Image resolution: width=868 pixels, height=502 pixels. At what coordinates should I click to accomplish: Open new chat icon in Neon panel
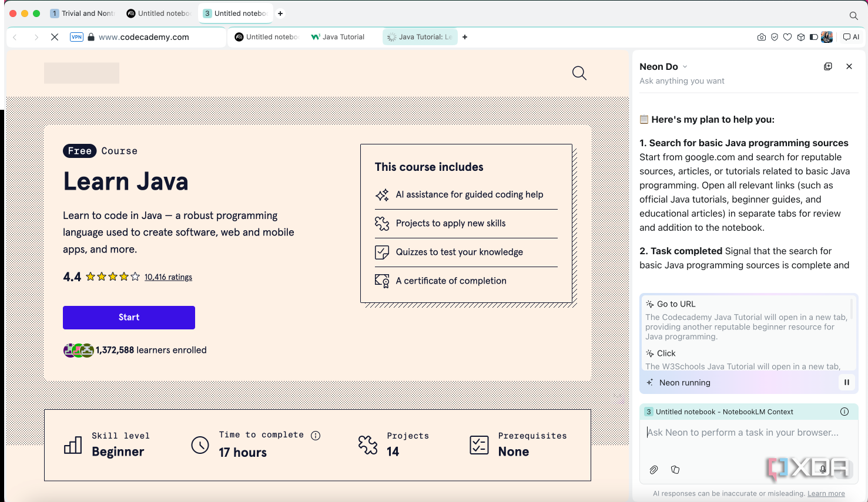pyautogui.click(x=828, y=66)
